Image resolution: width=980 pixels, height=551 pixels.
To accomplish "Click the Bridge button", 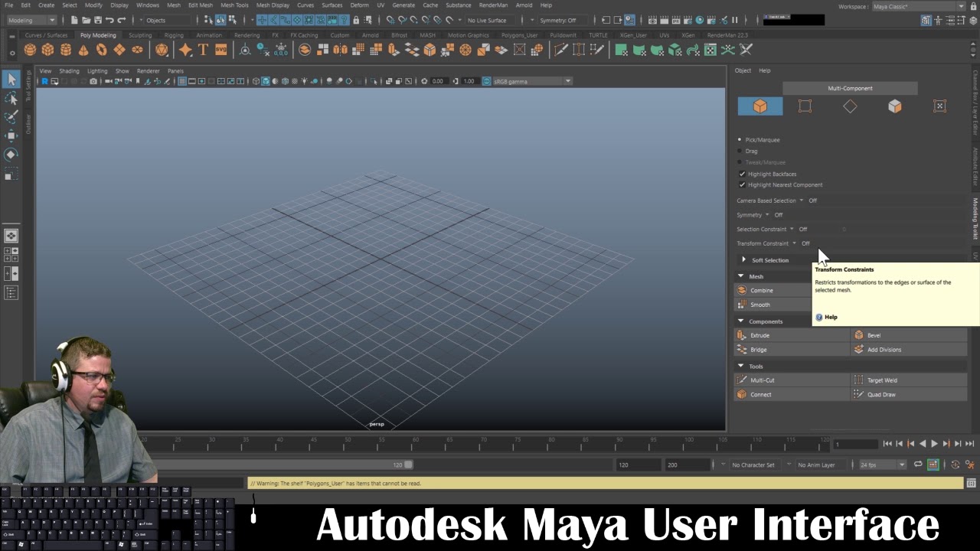I will coord(792,350).
